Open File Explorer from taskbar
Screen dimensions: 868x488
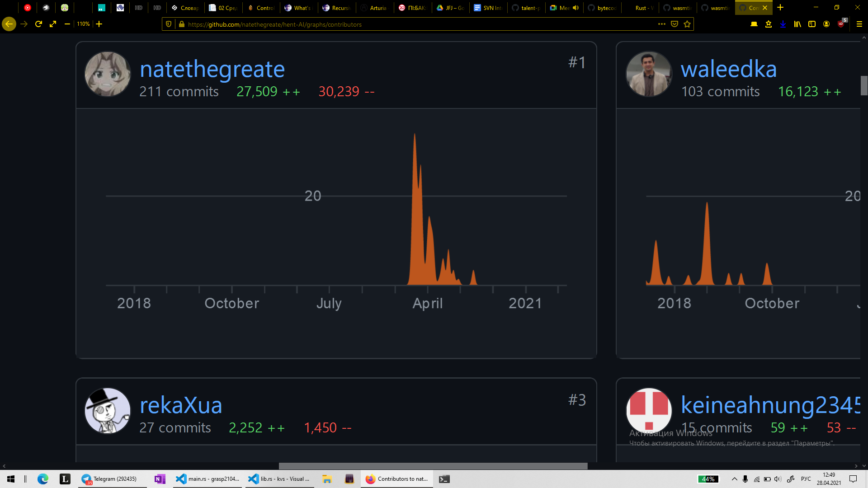(x=327, y=479)
